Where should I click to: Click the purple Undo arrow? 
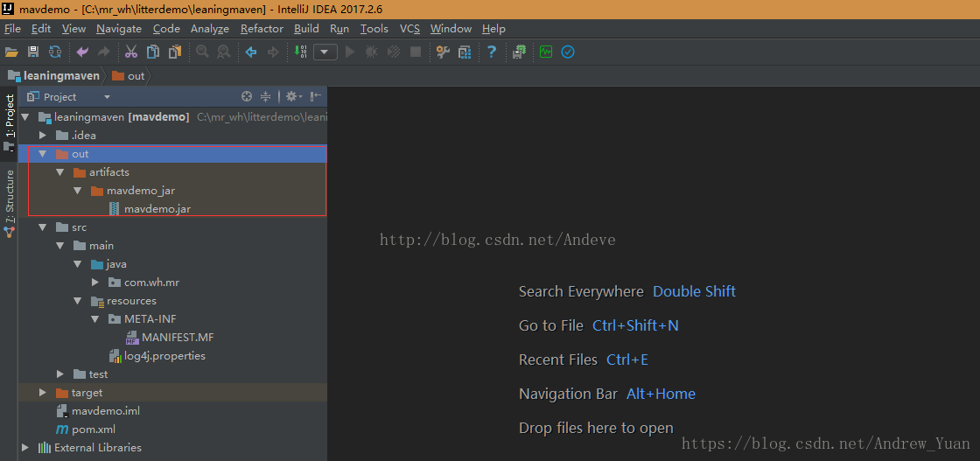[x=82, y=52]
